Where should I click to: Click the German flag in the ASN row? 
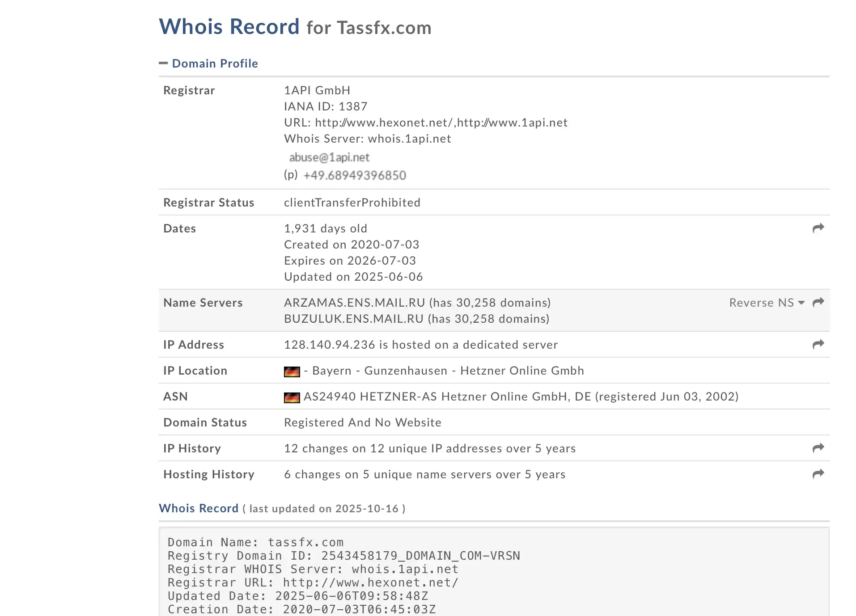pos(292,397)
